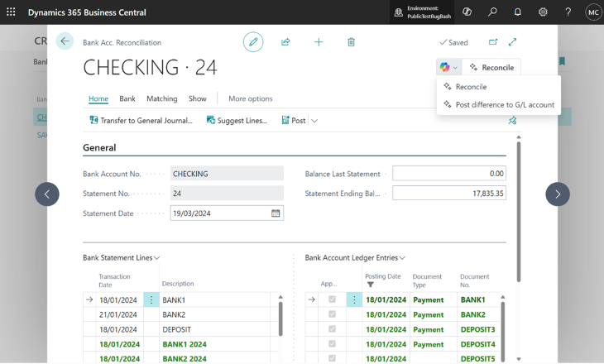Viewport: 604px width, 364px height.
Task: Select the DEPOSIT statement line description
Action: tap(176, 329)
